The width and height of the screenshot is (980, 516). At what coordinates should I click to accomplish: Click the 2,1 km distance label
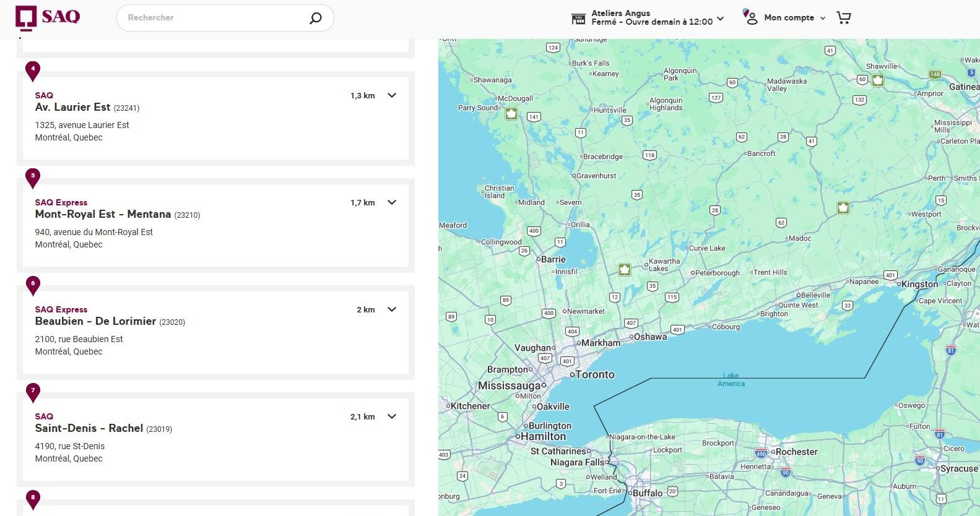point(363,416)
